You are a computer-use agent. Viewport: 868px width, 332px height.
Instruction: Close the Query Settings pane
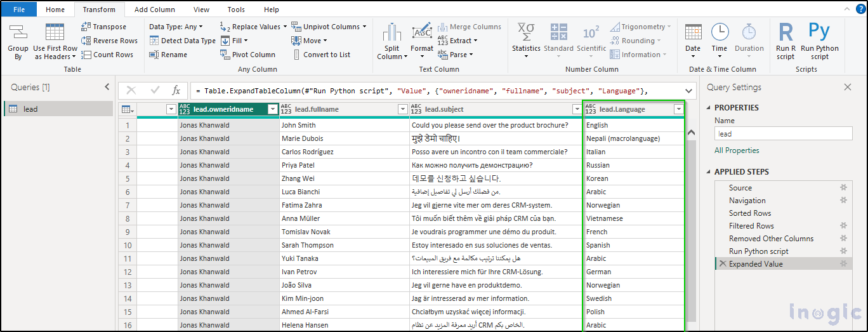tap(848, 88)
